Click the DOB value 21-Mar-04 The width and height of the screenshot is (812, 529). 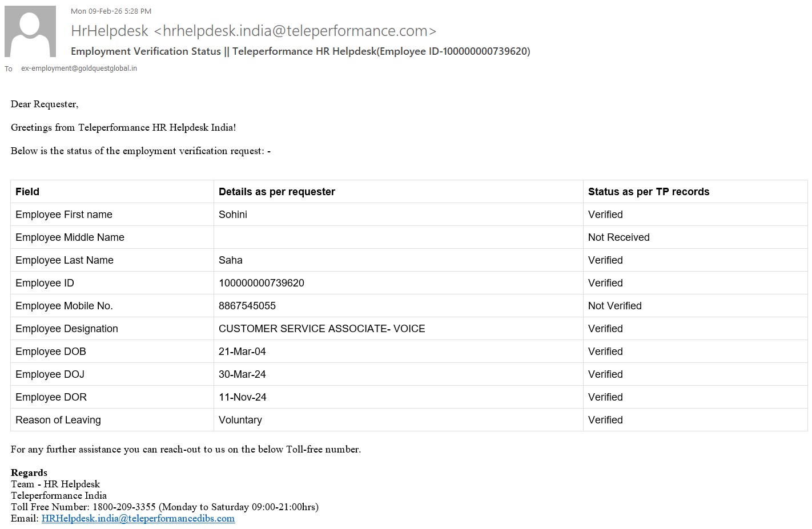(242, 352)
